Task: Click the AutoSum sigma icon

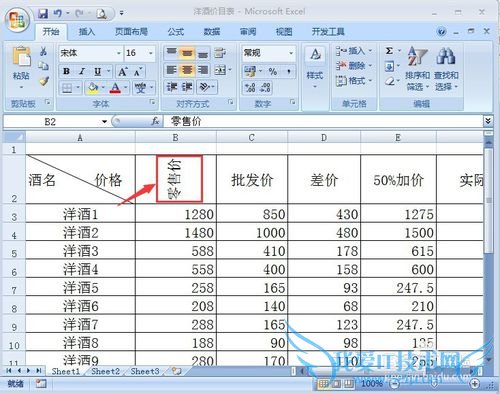Action: click(x=389, y=51)
